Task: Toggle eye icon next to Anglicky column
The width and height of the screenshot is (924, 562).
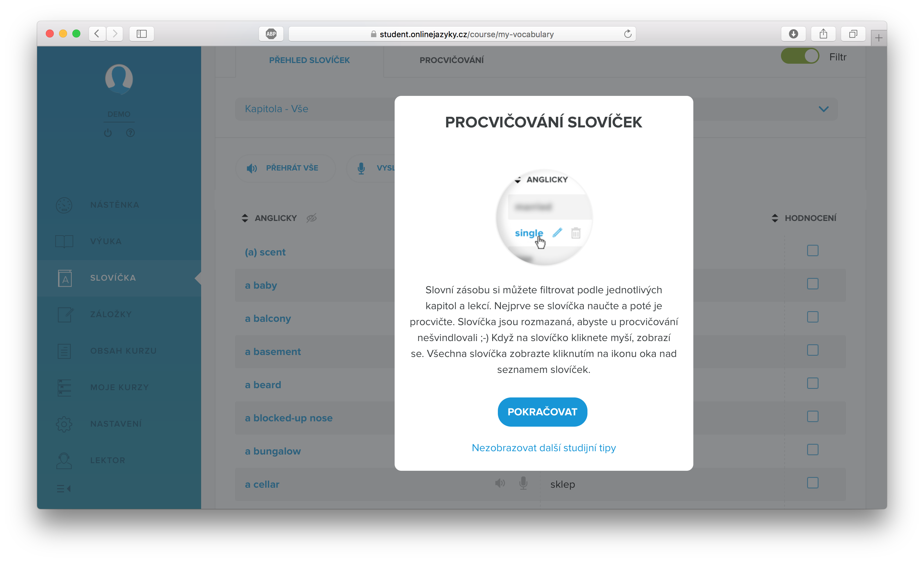Action: click(x=311, y=218)
